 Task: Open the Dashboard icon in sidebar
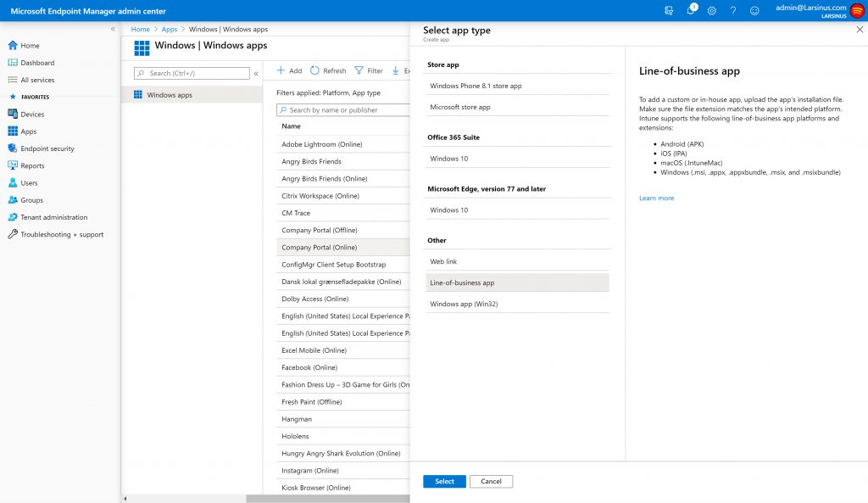13,63
